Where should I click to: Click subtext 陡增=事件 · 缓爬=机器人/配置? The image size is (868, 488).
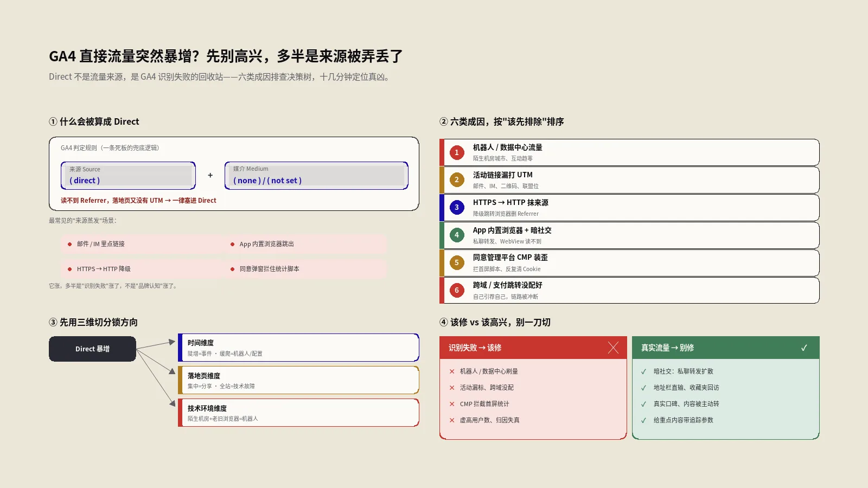(x=225, y=354)
